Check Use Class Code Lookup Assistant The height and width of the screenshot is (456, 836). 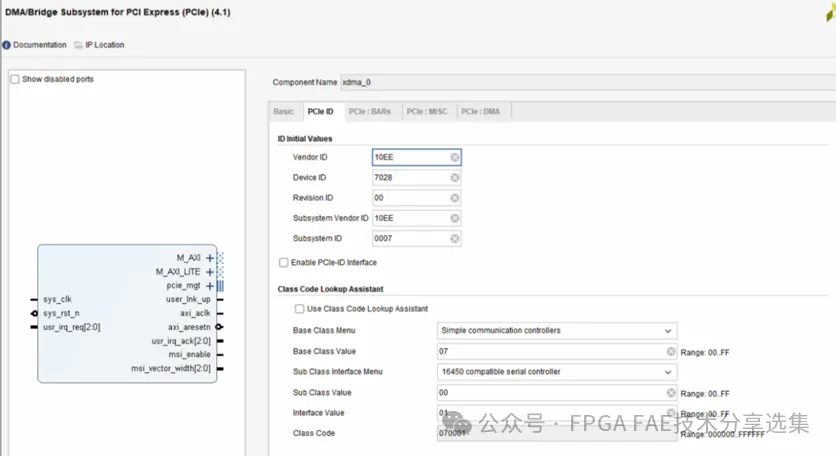300,309
